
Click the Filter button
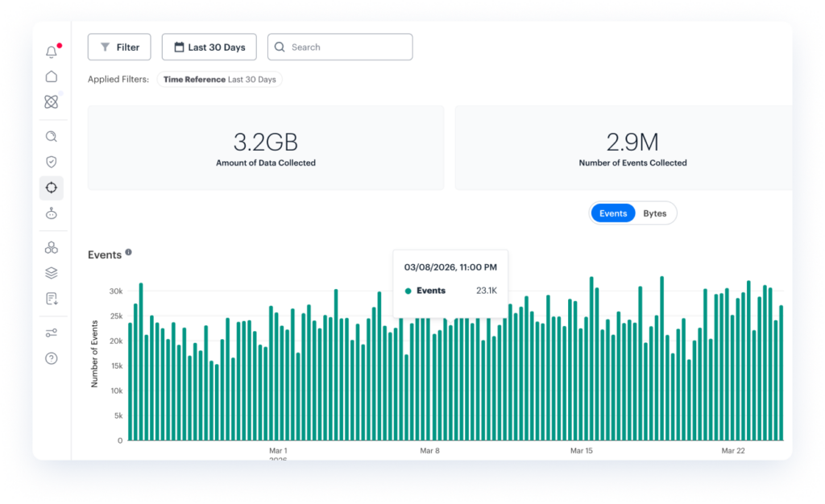(119, 48)
